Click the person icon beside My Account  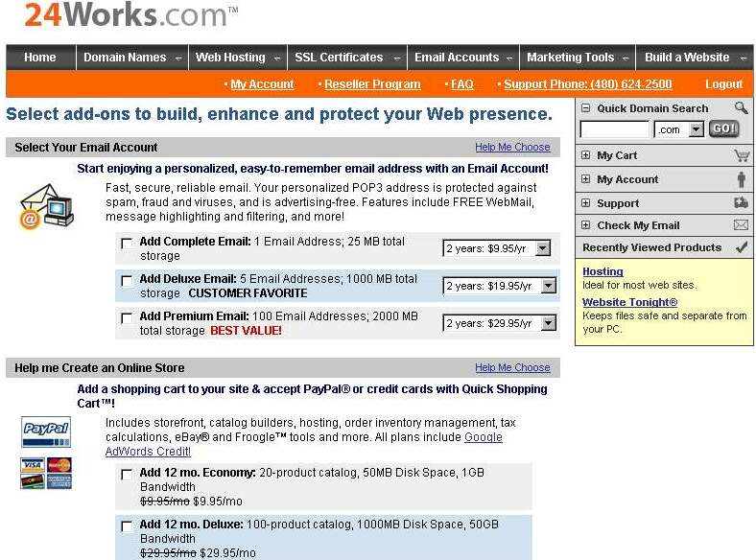(x=741, y=178)
